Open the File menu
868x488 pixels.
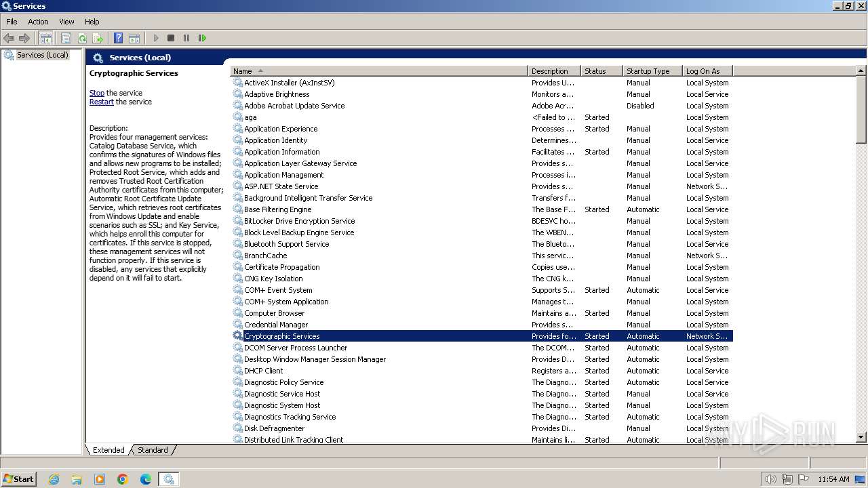tap(12, 22)
